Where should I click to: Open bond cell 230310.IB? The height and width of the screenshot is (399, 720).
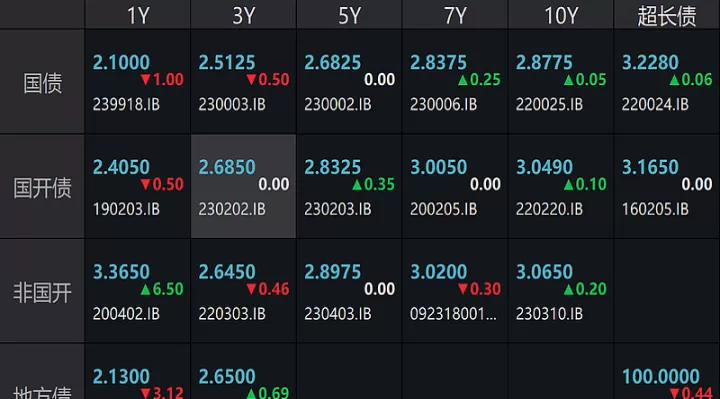[561, 291]
